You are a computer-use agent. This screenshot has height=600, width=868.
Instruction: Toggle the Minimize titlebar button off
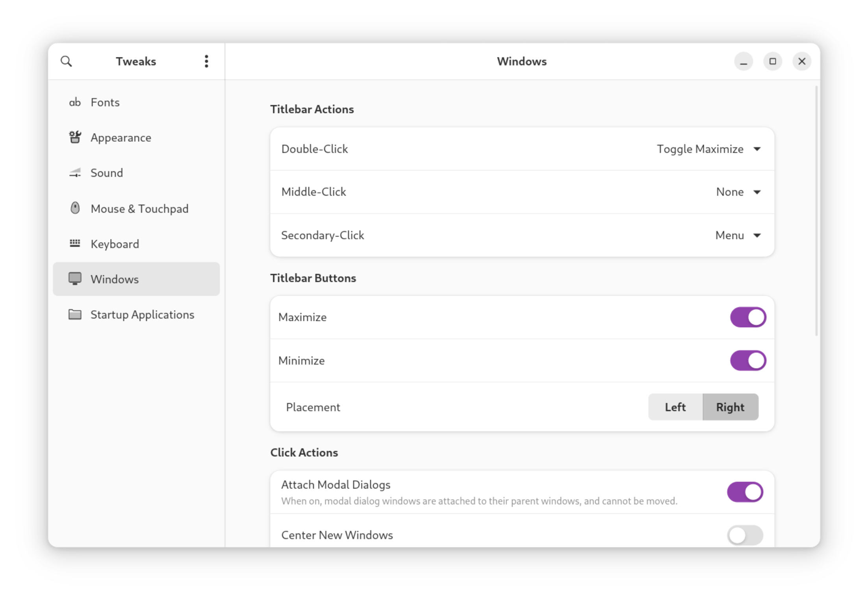point(749,360)
